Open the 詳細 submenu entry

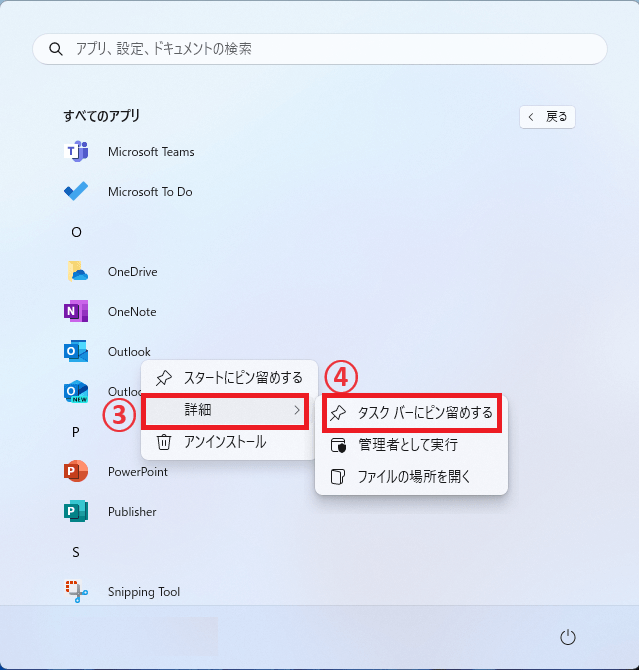coord(225,410)
